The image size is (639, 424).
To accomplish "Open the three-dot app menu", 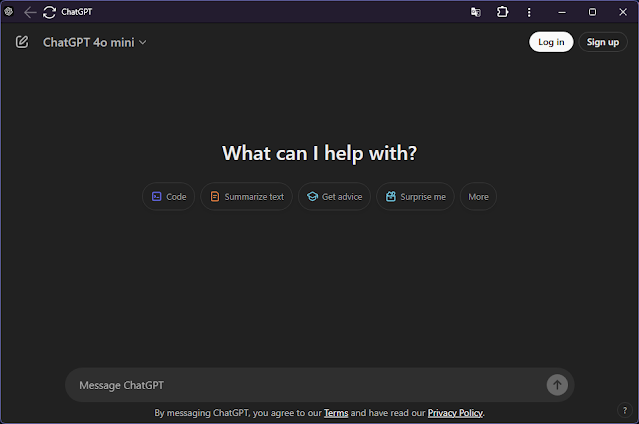I will coord(529,12).
